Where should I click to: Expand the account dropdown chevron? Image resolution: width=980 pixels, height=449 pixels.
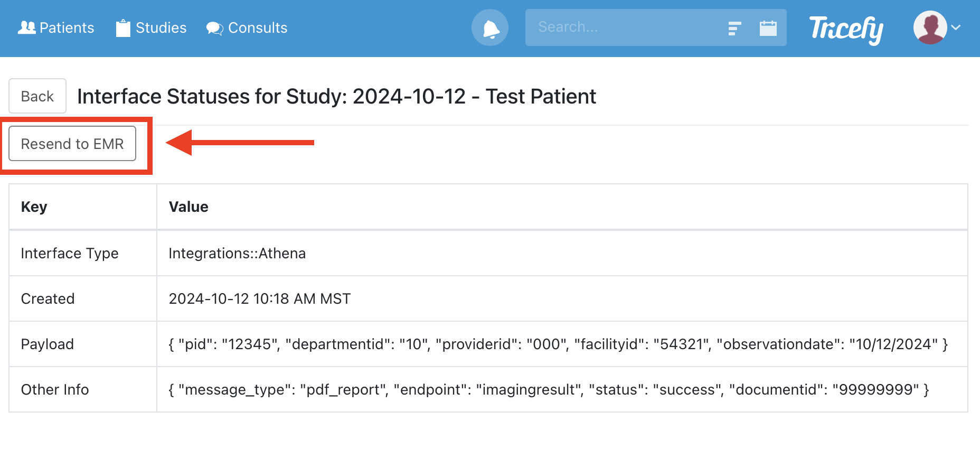[956, 27]
